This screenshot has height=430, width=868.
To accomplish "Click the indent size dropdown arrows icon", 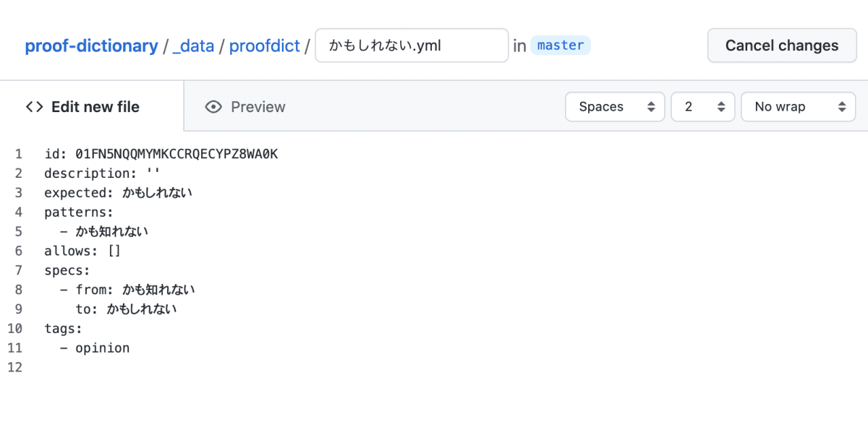I will [x=721, y=107].
